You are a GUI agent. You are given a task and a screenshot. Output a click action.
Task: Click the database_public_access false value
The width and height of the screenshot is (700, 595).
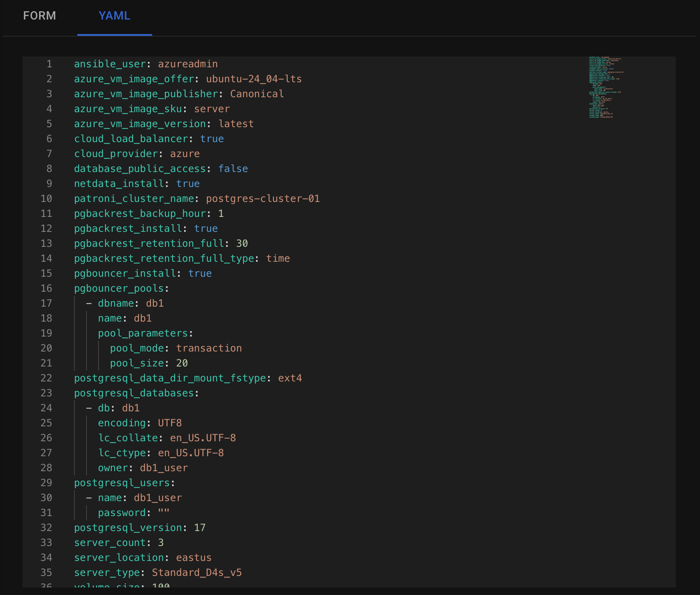pos(233,169)
